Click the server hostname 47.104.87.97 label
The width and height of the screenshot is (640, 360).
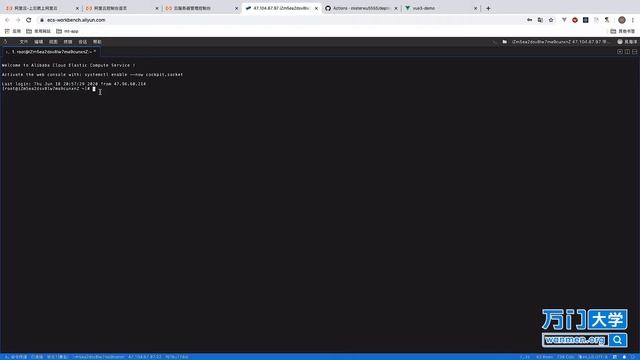pyautogui.click(x=561, y=42)
